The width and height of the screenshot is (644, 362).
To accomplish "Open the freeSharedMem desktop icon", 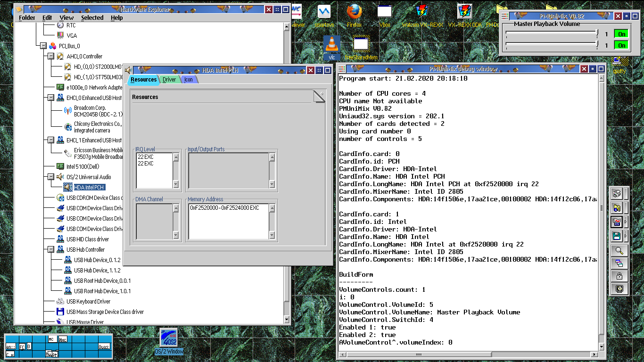I will tap(361, 47).
